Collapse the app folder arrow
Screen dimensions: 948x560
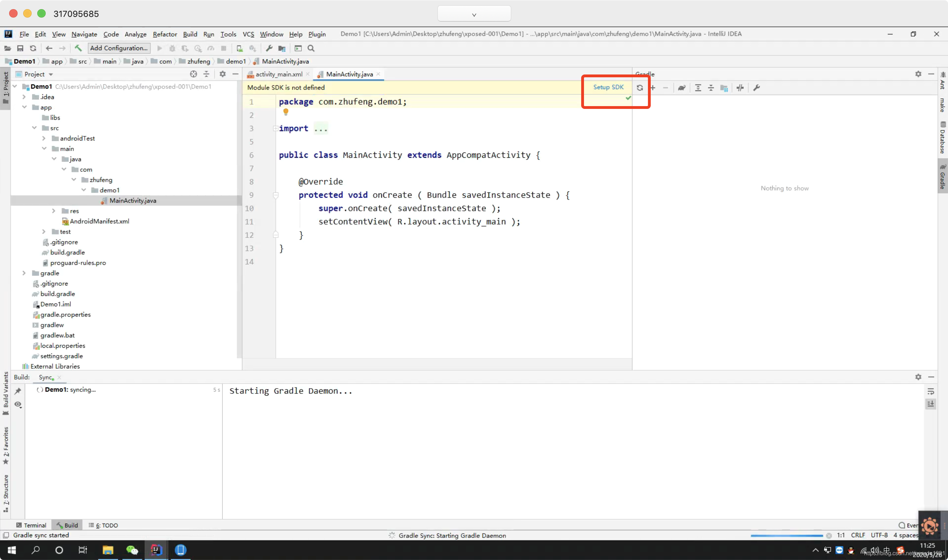(25, 107)
